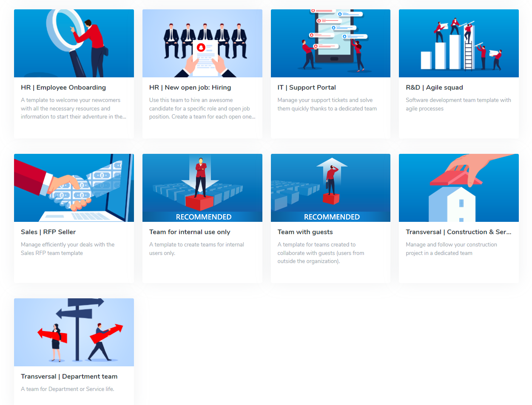This screenshot has height=405, width=532.
Task: Select Team with guests recommended image
Action: [x=330, y=188]
